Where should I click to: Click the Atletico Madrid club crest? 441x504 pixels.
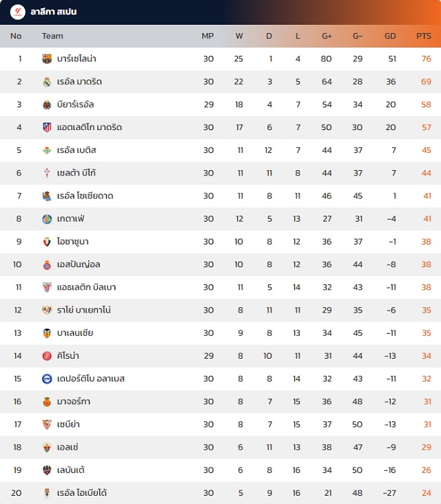point(47,127)
